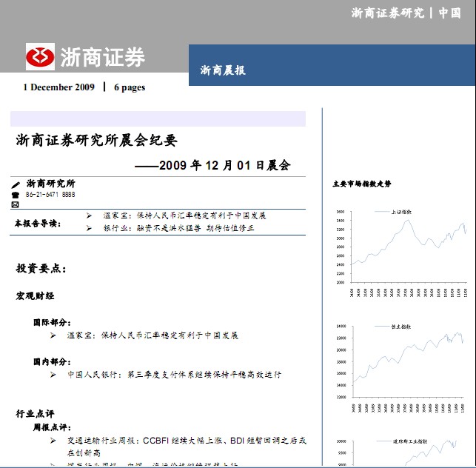
Task: Click the phone number 86-21-6471 8888
Action: (x=50, y=195)
